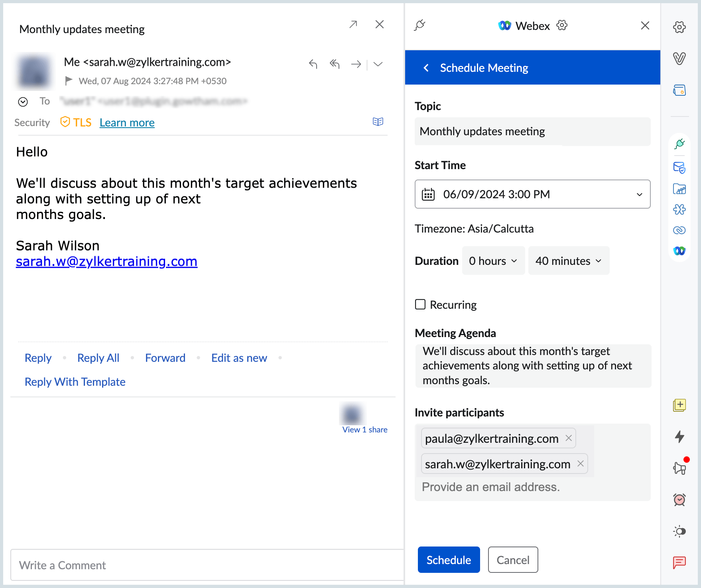Viewport: 701px width, 588px height.
Task: Open the Webex settings gear icon
Action: click(x=562, y=26)
